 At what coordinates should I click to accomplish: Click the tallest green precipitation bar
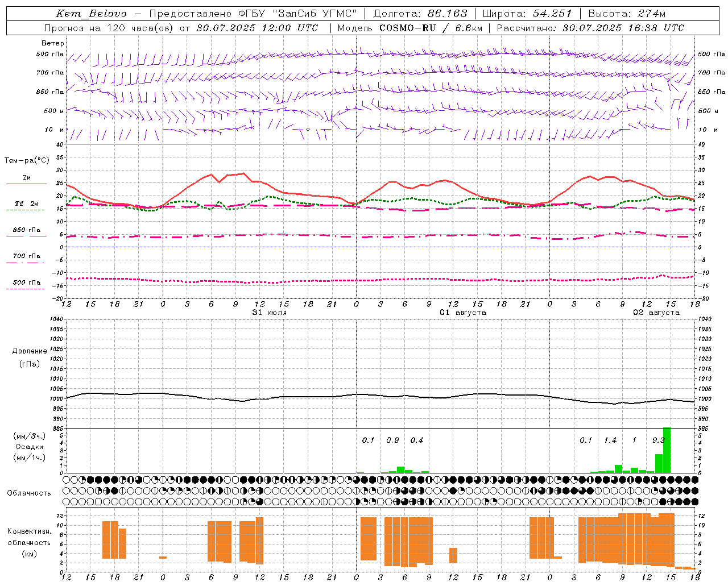(x=667, y=450)
